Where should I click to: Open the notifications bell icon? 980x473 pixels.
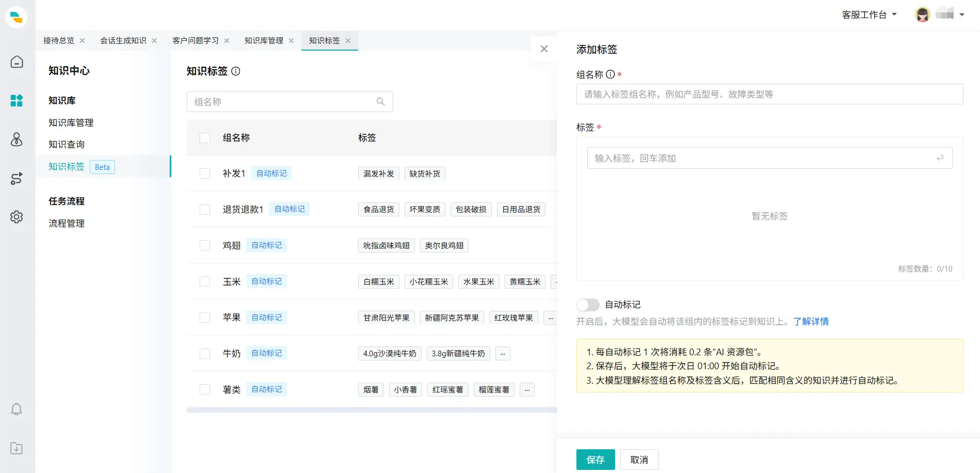click(17, 409)
